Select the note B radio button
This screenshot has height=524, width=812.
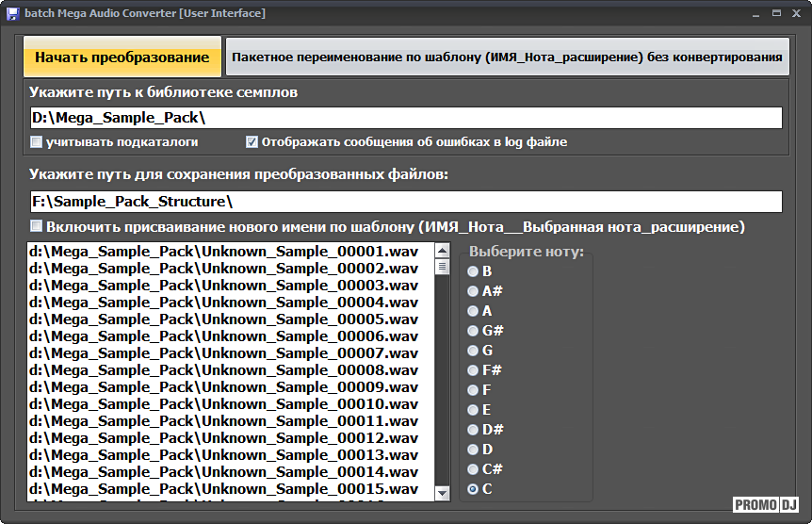click(x=473, y=271)
